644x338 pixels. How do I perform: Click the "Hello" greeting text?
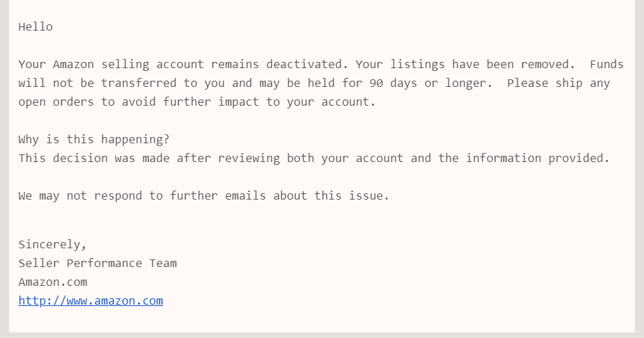[35, 27]
